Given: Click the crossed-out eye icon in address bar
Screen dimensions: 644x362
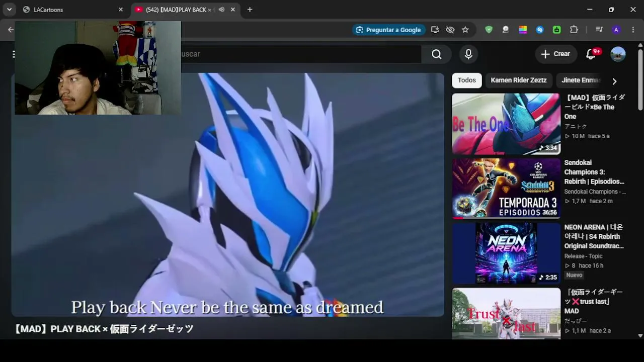Looking at the screenshot, I should pos(450,30).
